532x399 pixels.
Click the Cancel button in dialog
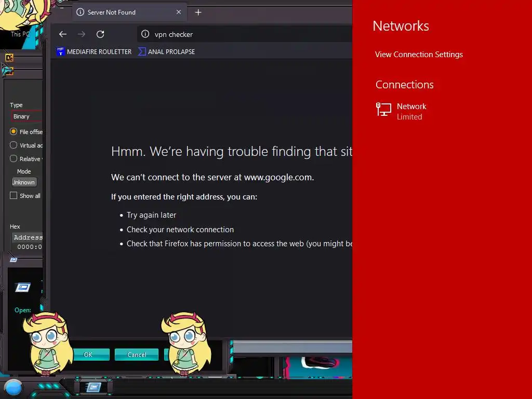137,354
